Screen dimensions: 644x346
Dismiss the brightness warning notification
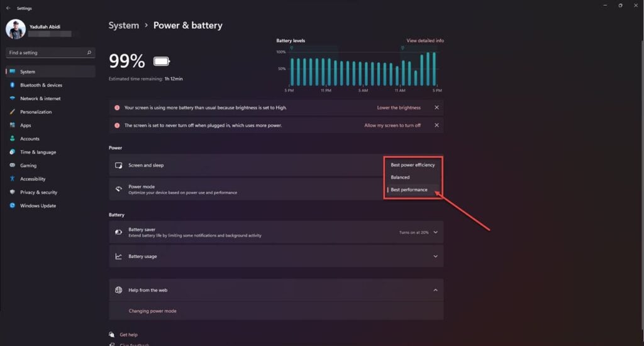pos(436,108)
